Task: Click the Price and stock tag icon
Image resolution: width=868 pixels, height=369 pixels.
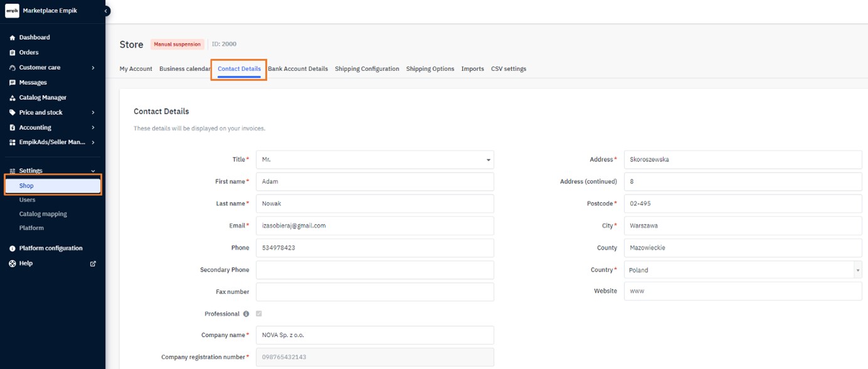Action: (13, 113)
